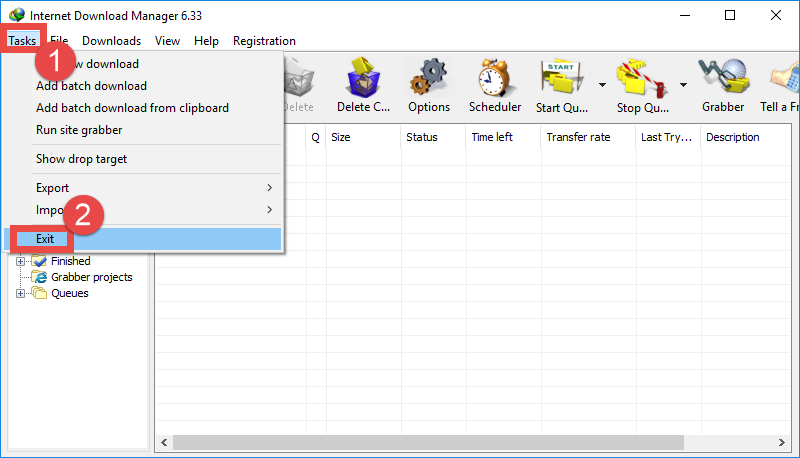This screenshot has height=458, width=800.
Task: Launch the Grabber tool icon
Action: tap(724, 77)
